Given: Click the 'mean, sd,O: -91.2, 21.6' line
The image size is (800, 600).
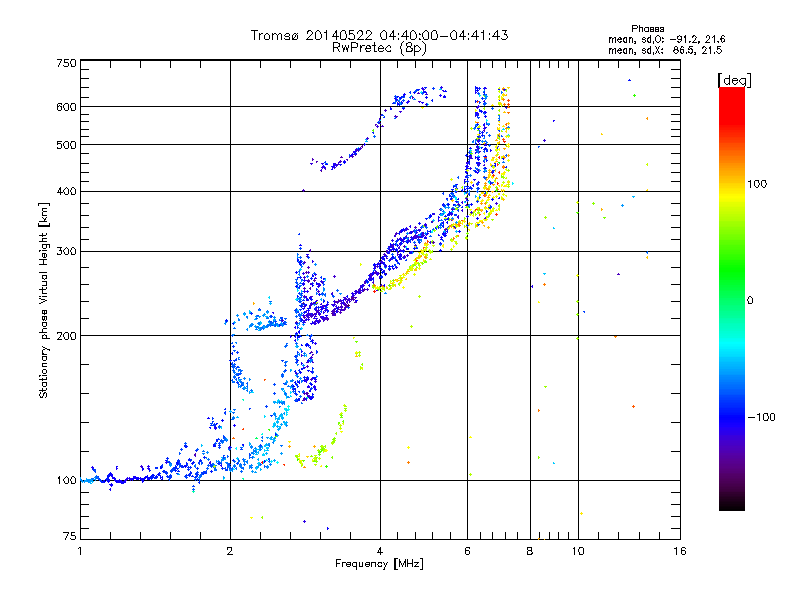Looking at the screenshot, I should 667,39.
